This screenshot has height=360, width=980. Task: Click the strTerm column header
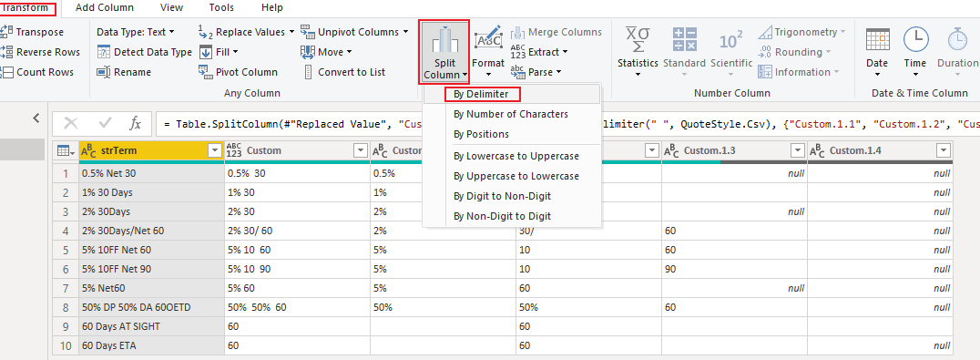152,150
